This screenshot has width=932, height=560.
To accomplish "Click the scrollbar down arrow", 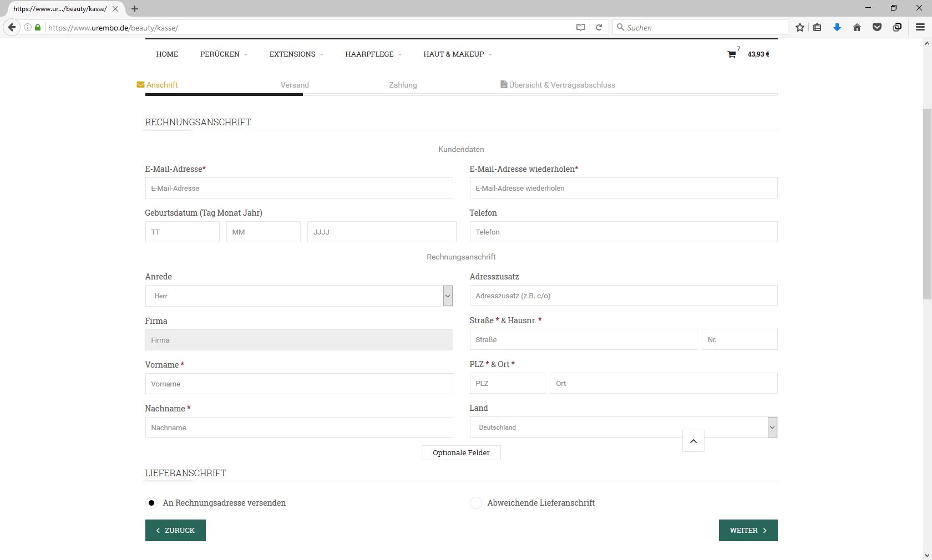I will pyautogui.click(x=927, y=555).
